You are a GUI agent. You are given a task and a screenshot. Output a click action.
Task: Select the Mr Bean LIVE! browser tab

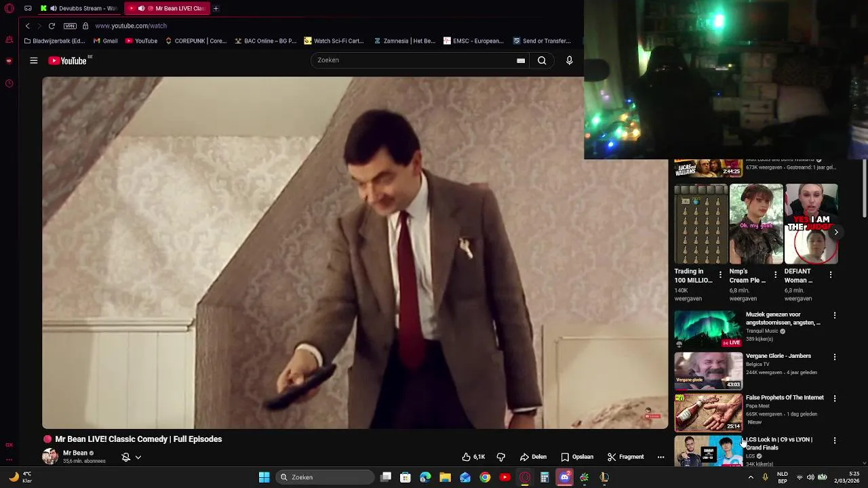(167, 8)
